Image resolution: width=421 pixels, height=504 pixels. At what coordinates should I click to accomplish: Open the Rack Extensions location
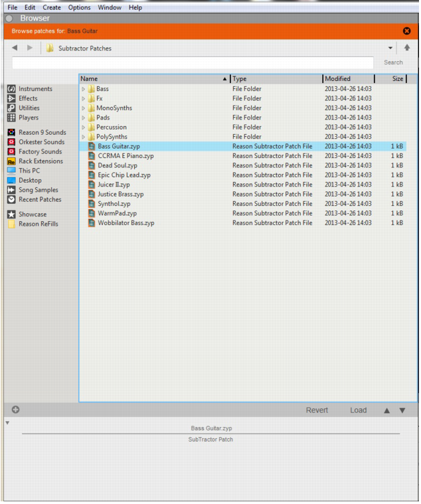[11, 161]
